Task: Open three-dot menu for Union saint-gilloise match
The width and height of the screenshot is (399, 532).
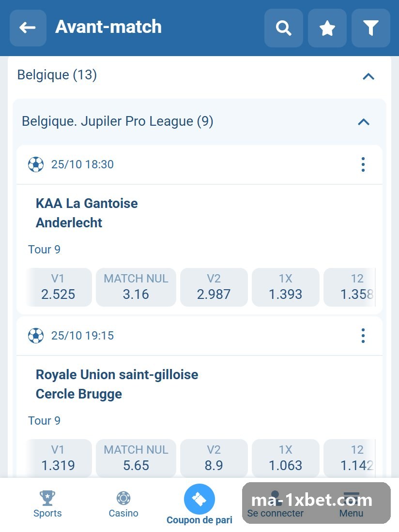Action: (363, 336)
